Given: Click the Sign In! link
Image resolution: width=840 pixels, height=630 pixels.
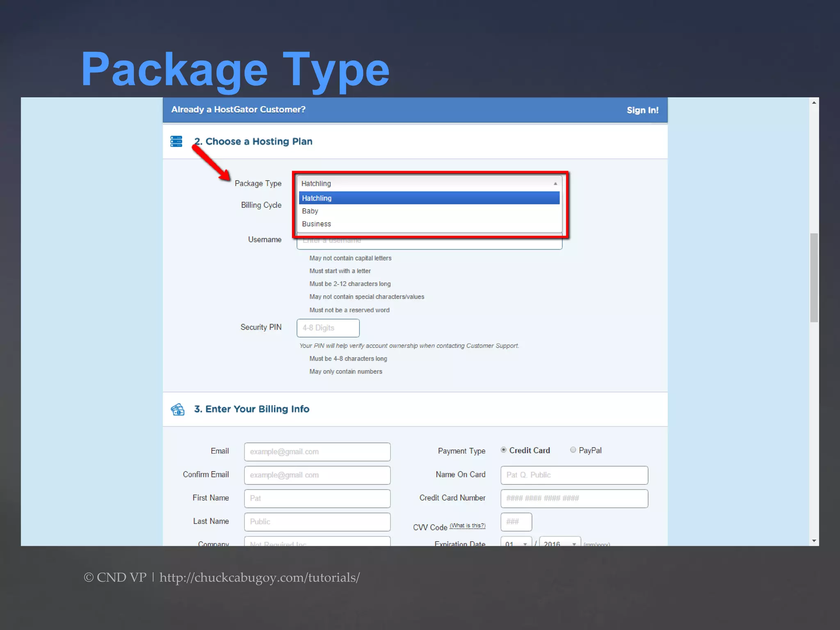Looking at the screenshot, I should pyautogui.click(x=642, y=110).
